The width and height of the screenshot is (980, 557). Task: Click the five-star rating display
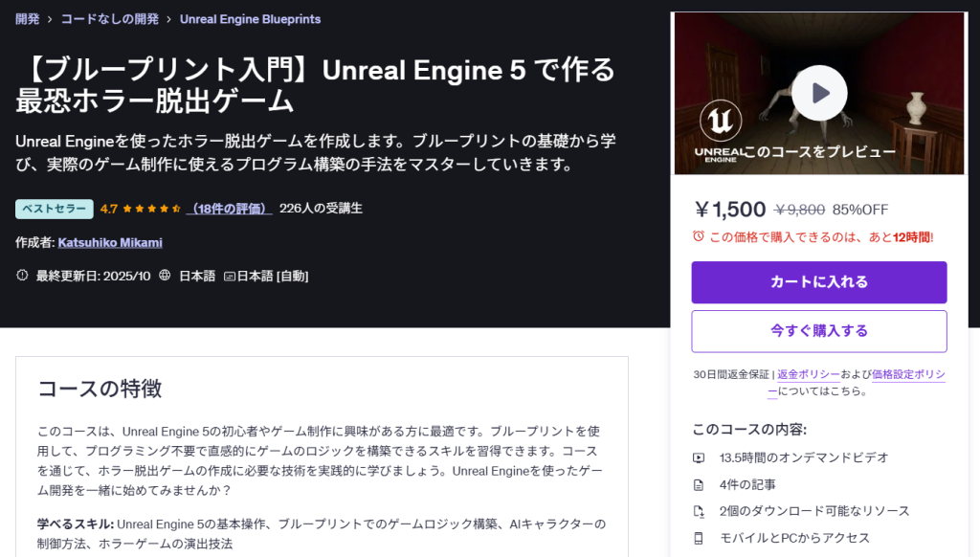point(153,209)
